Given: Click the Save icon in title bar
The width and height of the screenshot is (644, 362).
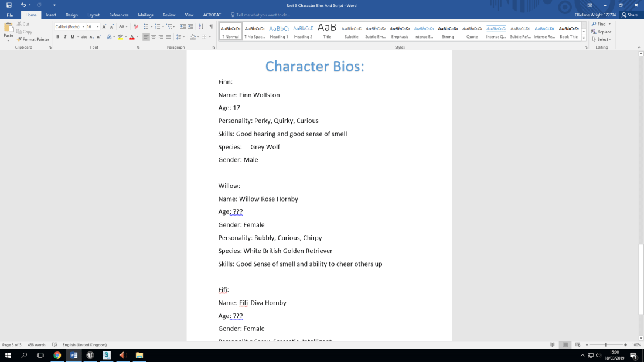Looking at the screenshot, I should coord(9,5).
